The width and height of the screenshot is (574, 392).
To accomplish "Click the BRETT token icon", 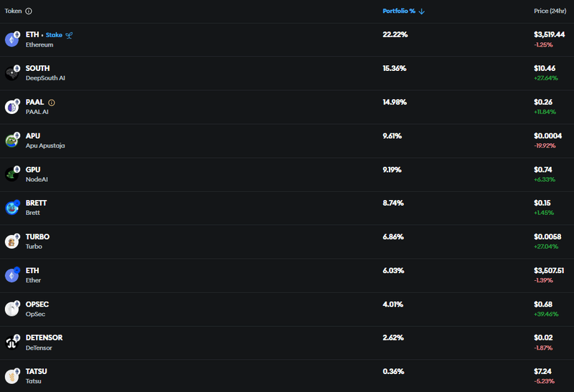I will coord(12,208).
